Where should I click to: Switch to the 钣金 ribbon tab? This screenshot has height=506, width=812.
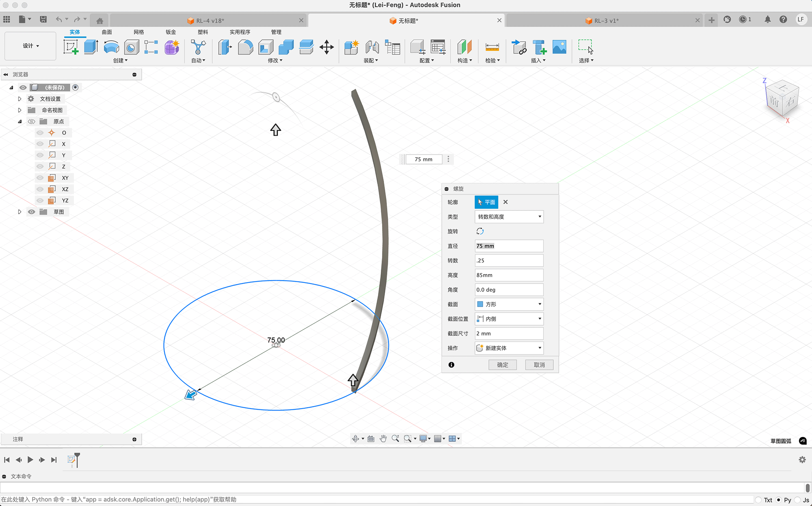171,32
